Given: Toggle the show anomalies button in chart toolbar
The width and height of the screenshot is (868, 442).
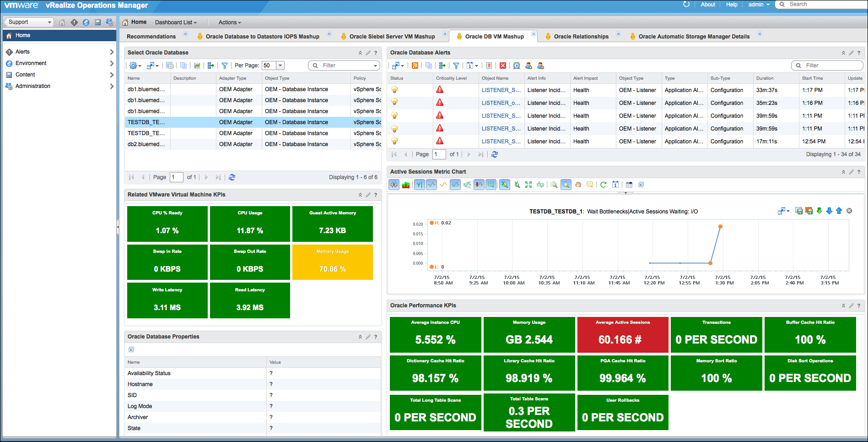Looking at the screenshot, I should (479, 185).
